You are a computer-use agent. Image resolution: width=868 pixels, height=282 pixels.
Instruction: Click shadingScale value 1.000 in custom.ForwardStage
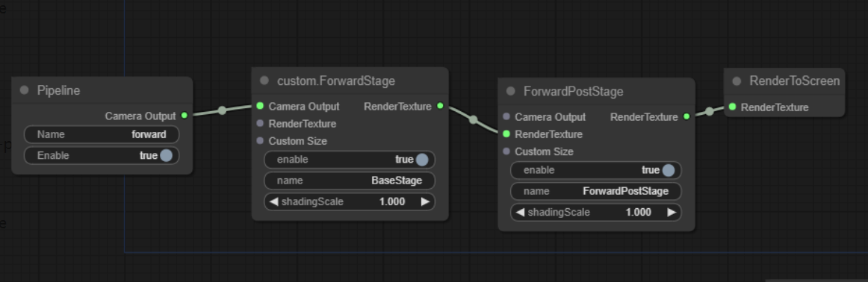tap(392, 202)
